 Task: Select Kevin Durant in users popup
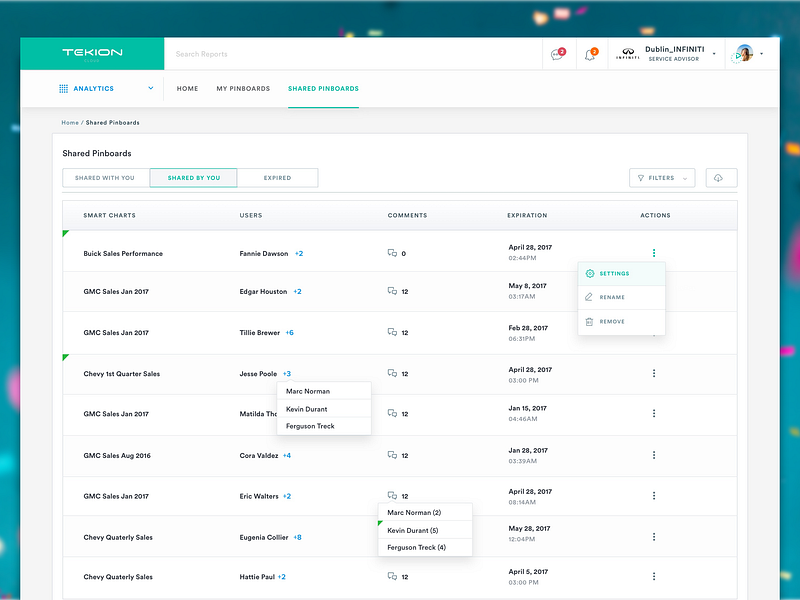[x=323, y=409]
